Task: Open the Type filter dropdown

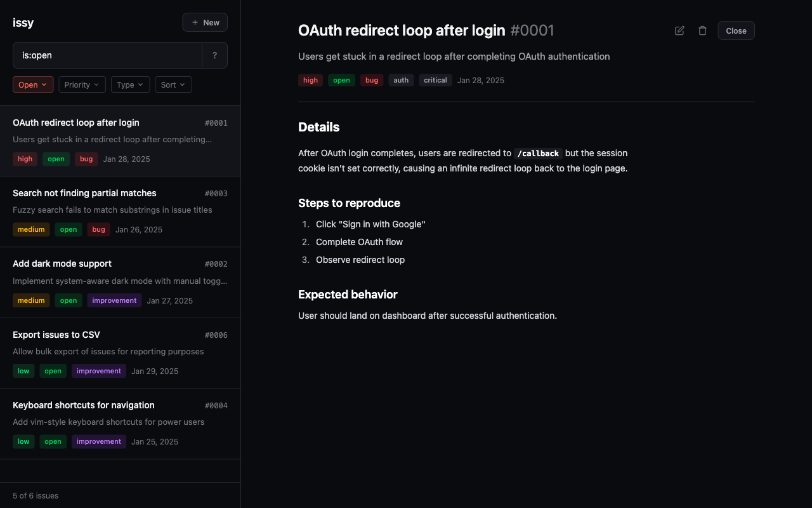Action: pos(130,84)
